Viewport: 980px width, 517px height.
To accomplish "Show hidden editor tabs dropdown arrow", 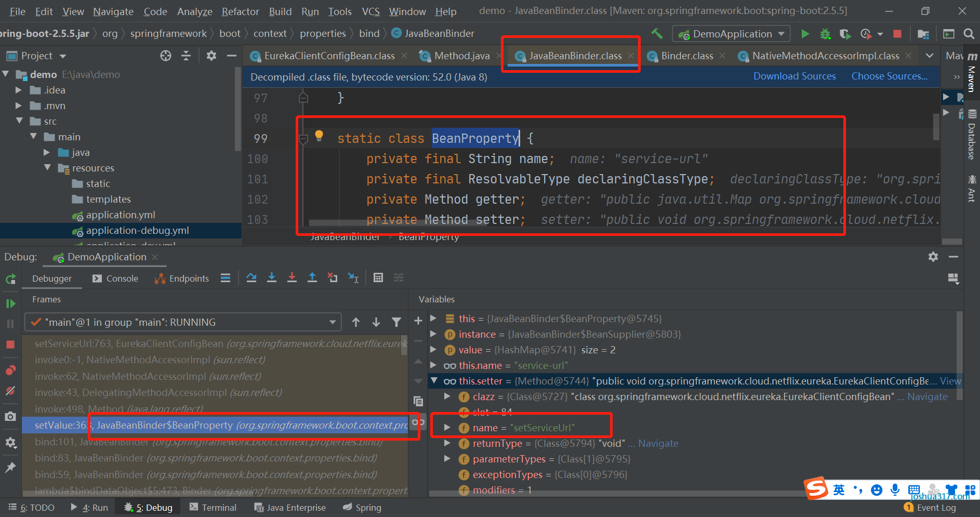I will click(x=930, y=56).
